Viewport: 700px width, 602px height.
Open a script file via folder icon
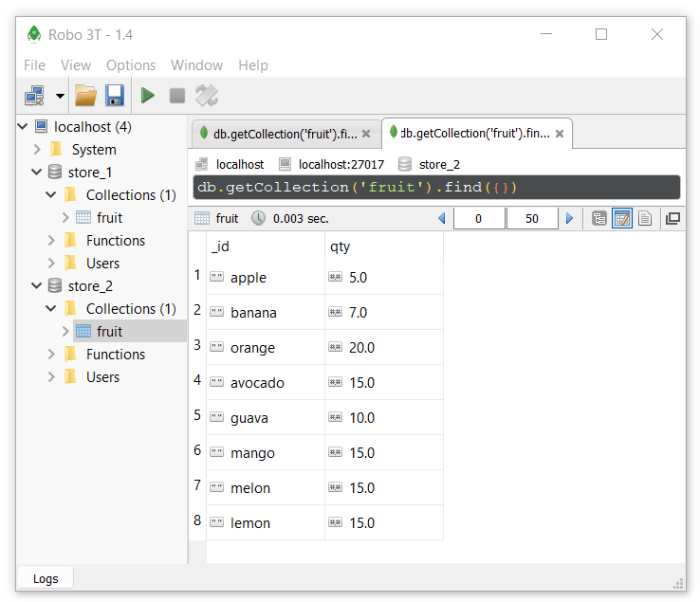point(85,96)
